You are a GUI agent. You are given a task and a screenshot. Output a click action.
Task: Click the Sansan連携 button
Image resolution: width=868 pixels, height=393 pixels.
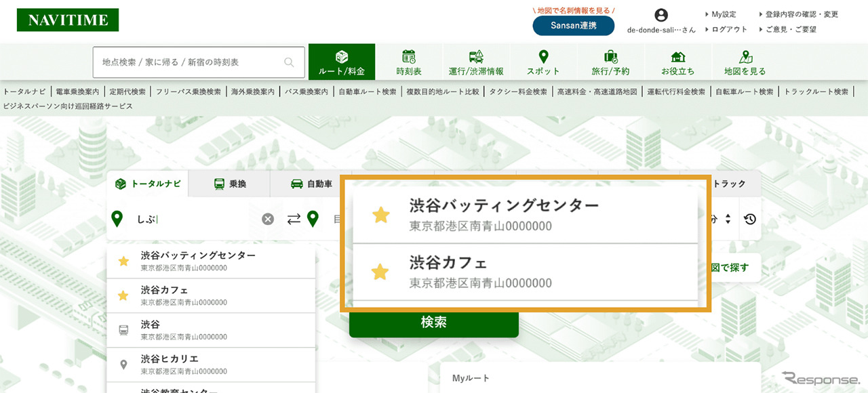pos(573,27)
